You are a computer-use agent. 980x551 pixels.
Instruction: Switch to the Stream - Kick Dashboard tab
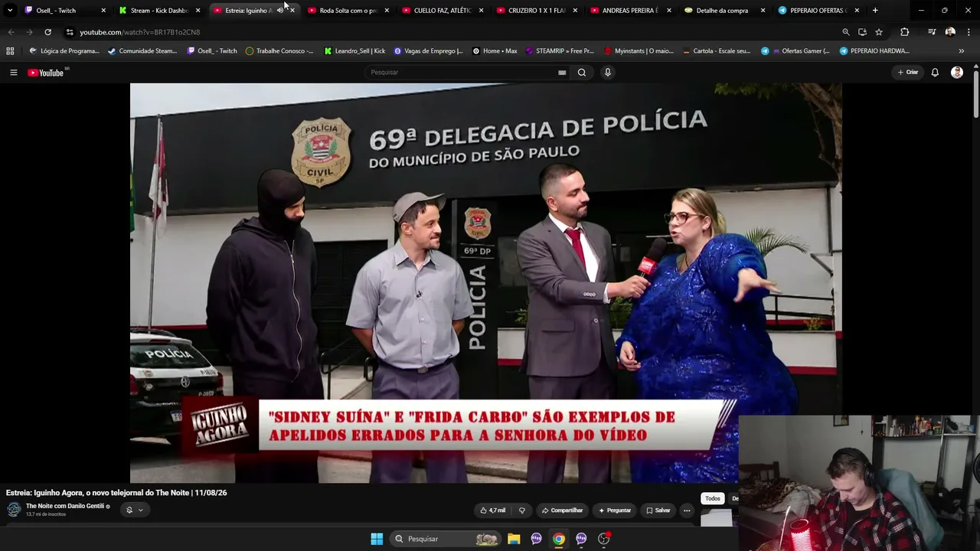[x=160, y=11]
